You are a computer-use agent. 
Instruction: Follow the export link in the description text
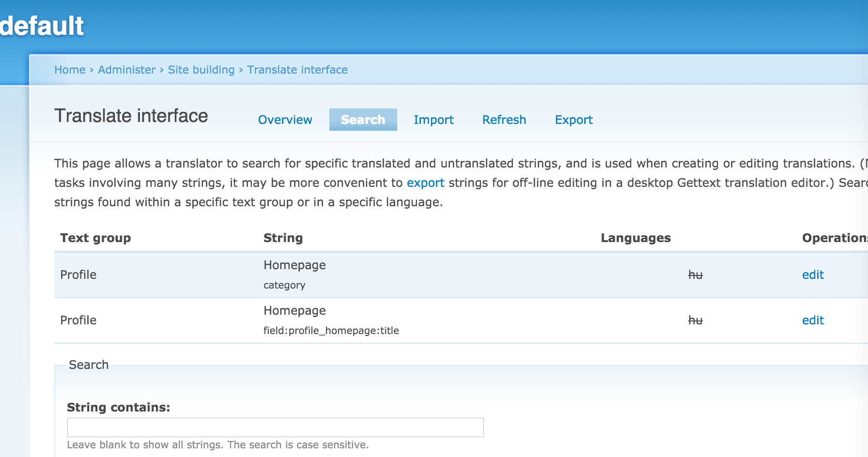(x=425, y=183)
